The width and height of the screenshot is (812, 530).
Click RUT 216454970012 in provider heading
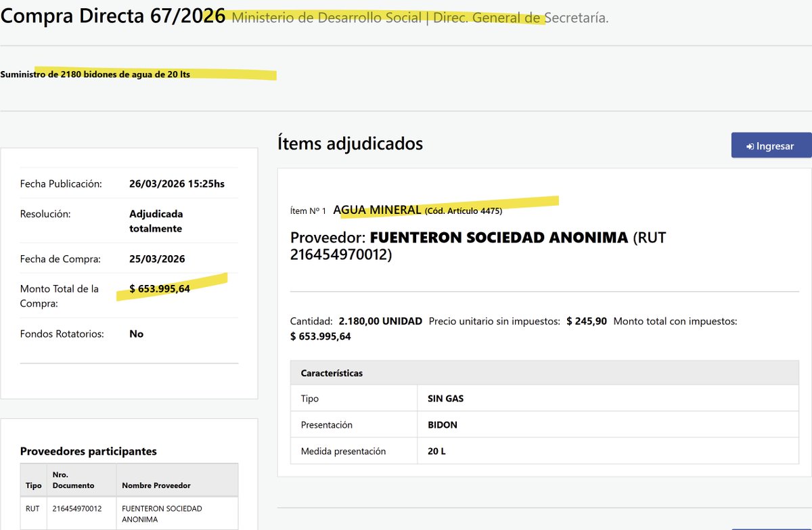(x=479, y=246)
